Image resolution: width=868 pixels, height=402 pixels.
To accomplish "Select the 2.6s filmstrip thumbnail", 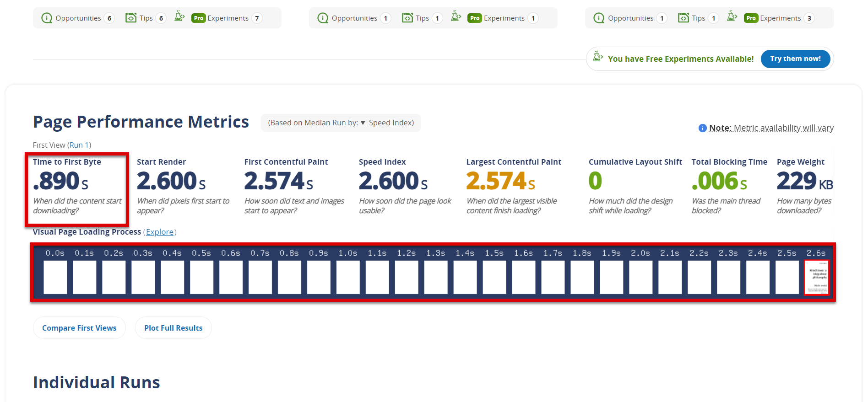I will (816, 277).
